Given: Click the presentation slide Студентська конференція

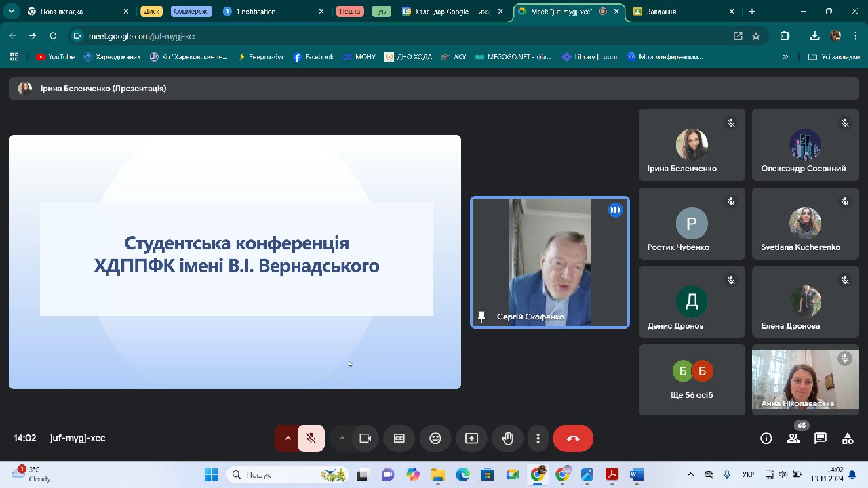Looking at the screenshot, I should coord(235,262).
